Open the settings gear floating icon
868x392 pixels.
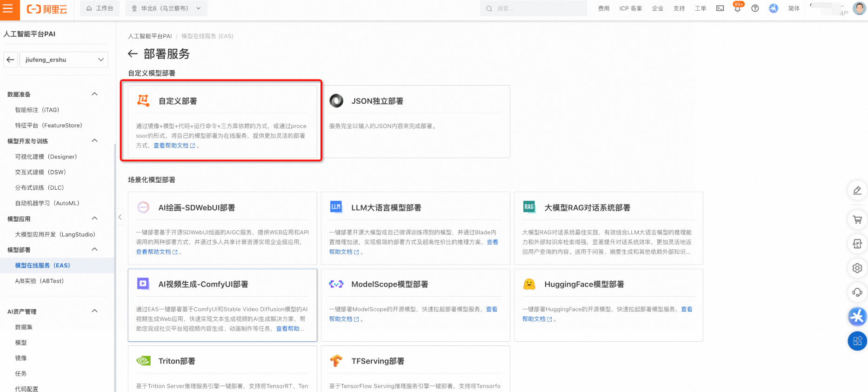(x=857, y=268)
